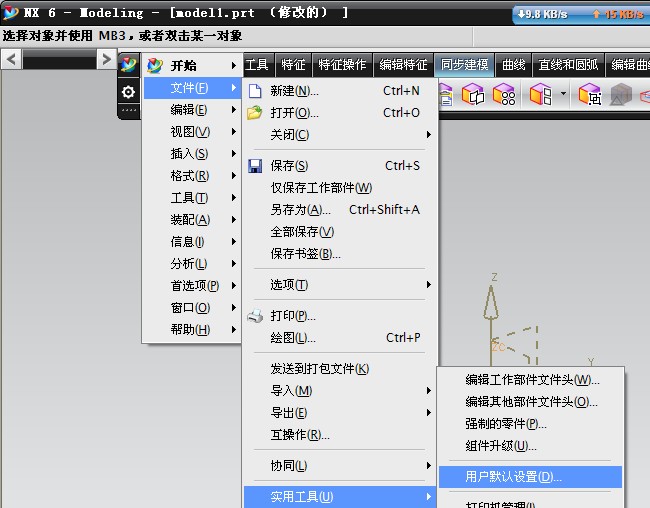The height and width of the screenshot is (508, 650).
Task: Select the split cube toolbar icon
Action: 541,94
